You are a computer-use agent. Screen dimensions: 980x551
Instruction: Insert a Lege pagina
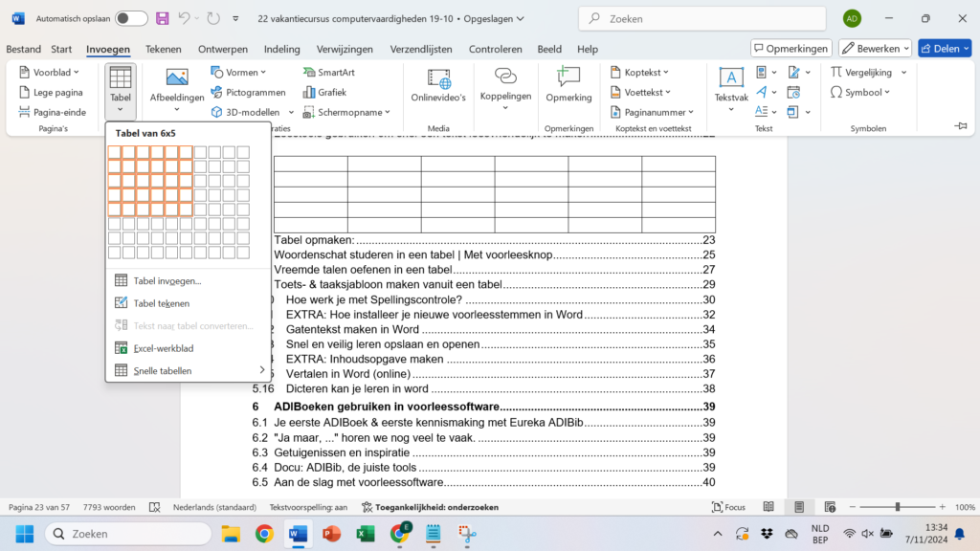tap(53, 92)
